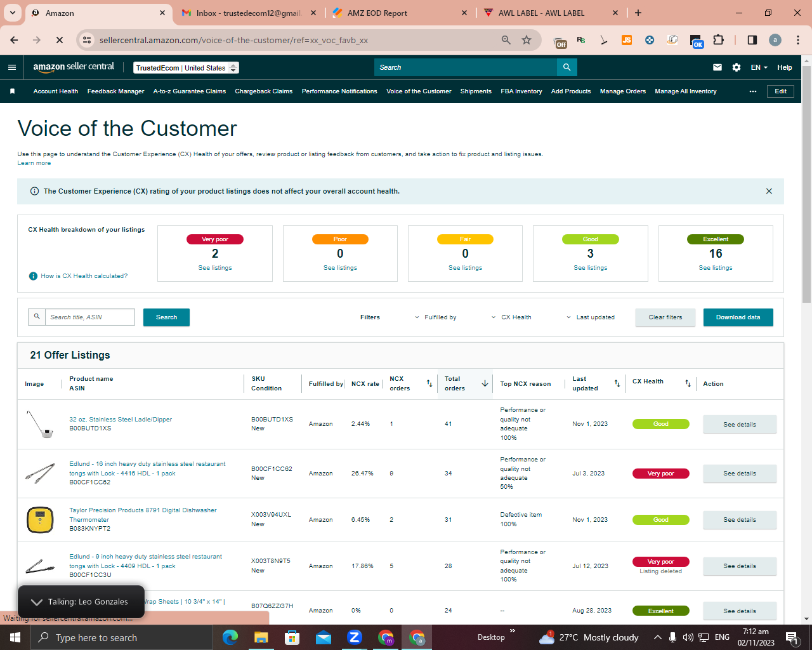Open the Windows notification center icon
This screenshot has width=812, height=650.
click(792, 637)
